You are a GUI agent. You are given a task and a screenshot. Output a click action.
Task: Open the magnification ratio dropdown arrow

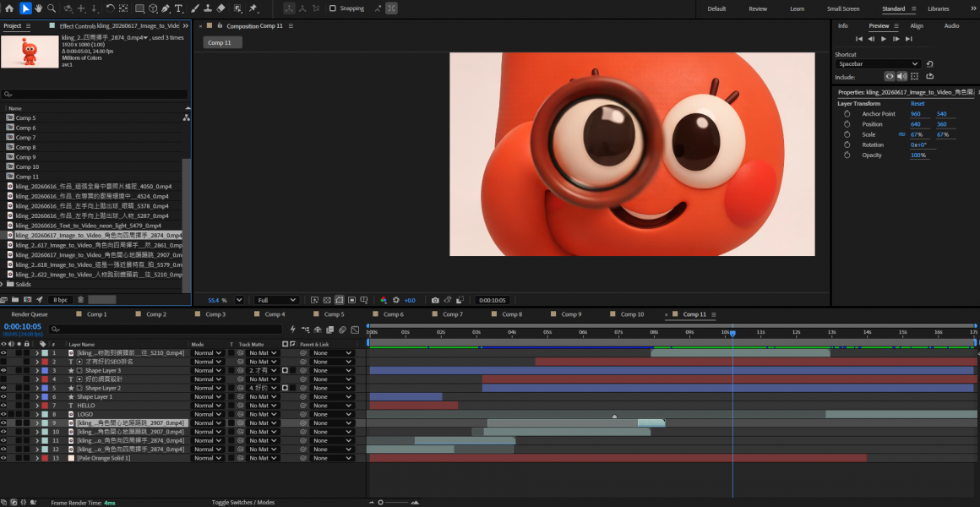point(241,300)
